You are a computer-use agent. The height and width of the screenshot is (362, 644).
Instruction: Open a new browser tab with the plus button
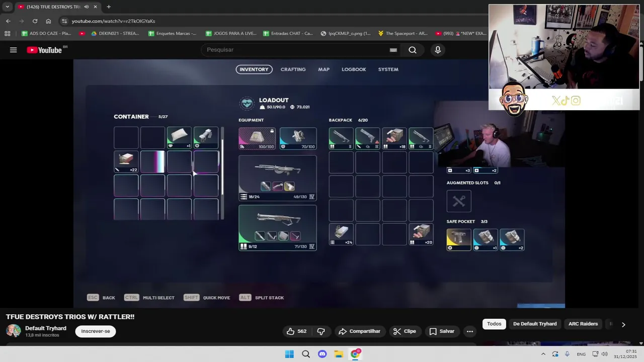pos(109,7)
